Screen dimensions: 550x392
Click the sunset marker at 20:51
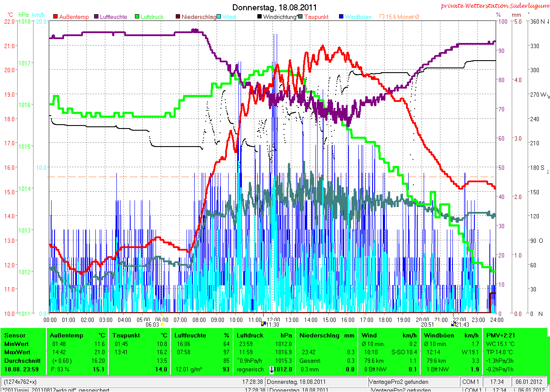[x=437, y=325]
